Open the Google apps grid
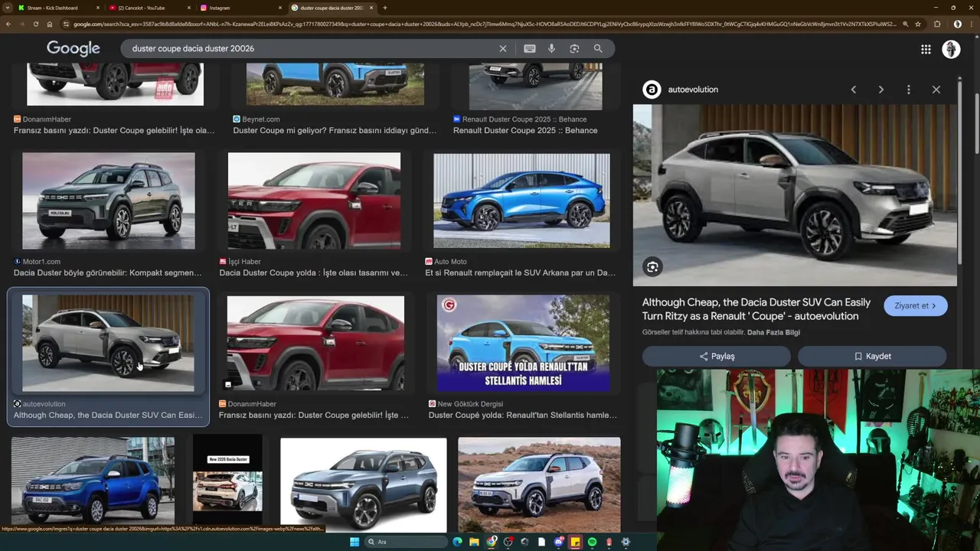This screenshot has width=980, height=551. point(926,49)
